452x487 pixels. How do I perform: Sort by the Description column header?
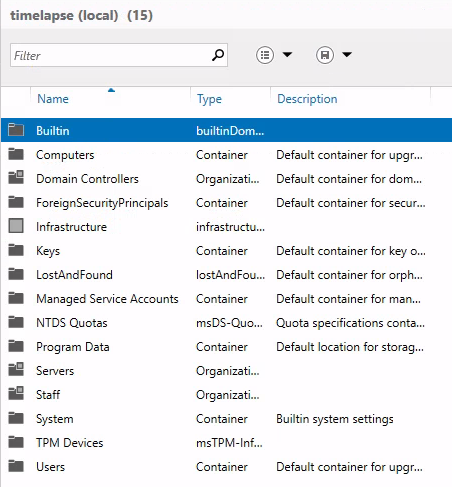307,99
